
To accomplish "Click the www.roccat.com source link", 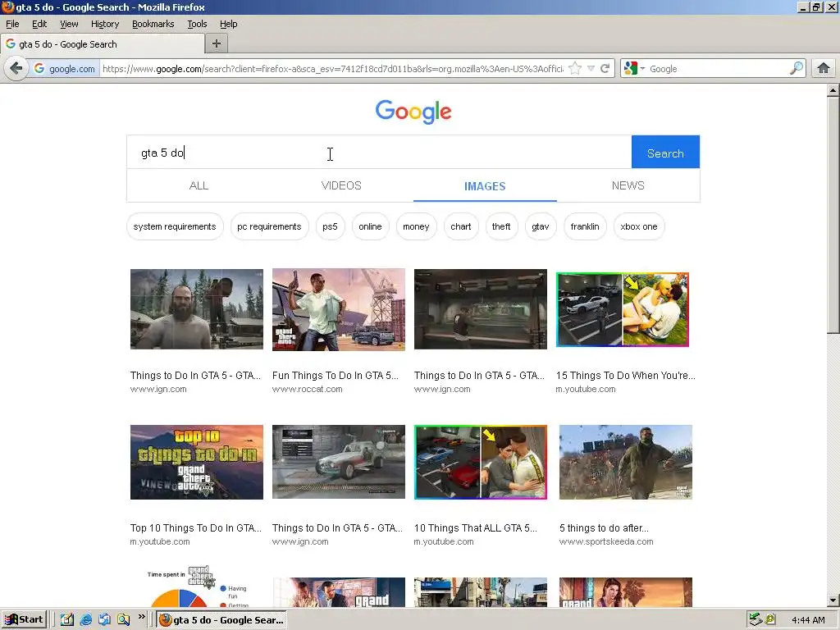I will click(x=308, y=389).
